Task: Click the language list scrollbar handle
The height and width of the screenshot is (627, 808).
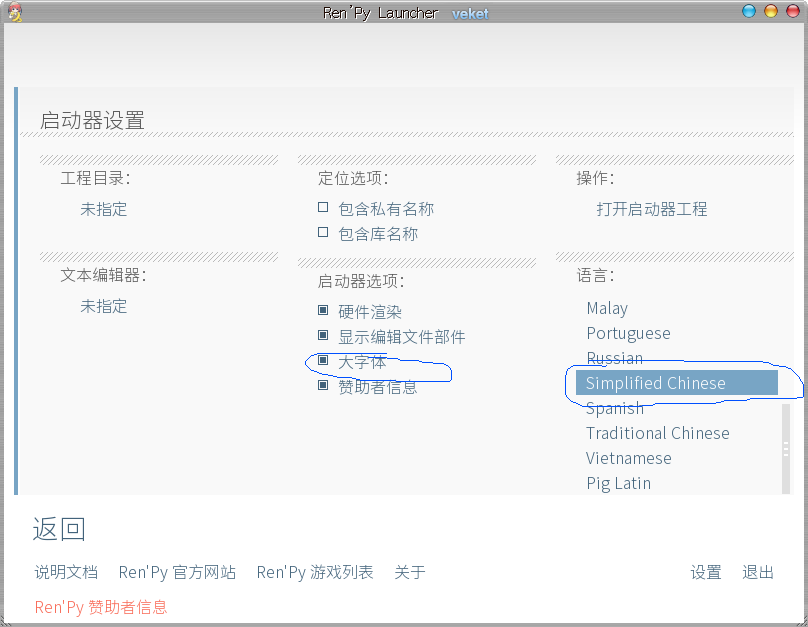Action: click(x=786, y=449)
